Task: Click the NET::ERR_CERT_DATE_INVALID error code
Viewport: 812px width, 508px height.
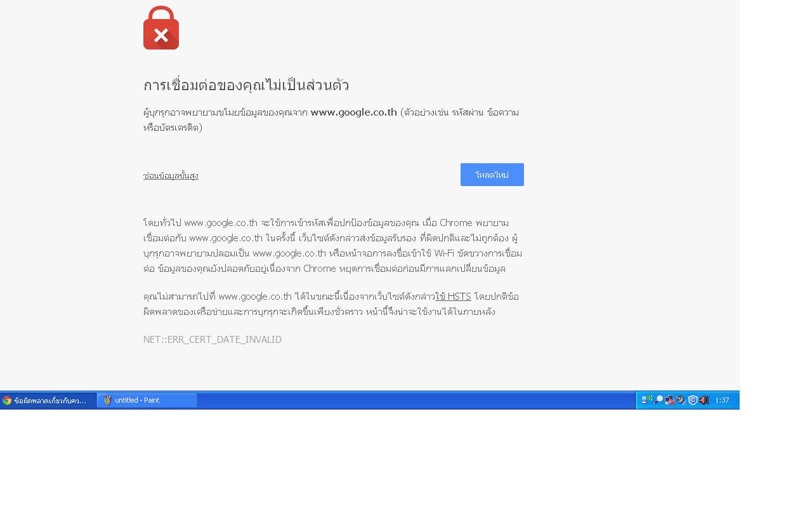Action: [x=213, y=340]
